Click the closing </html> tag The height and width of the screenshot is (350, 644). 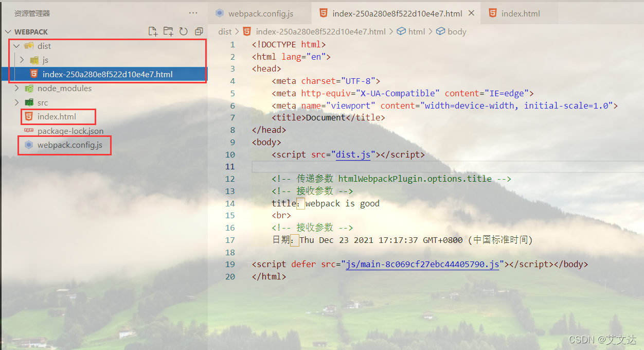(269, 276)
